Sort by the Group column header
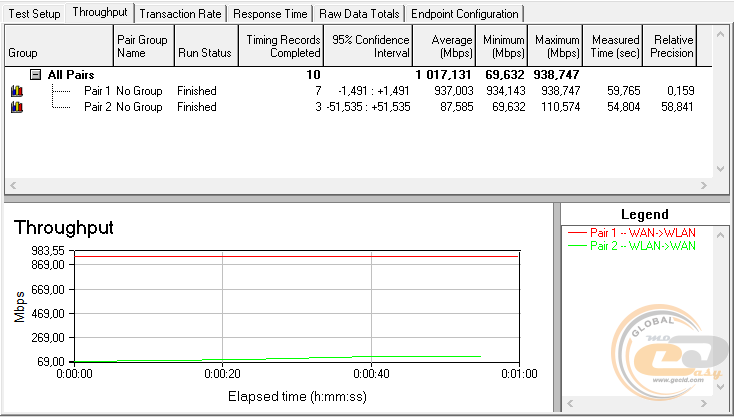Image resolution: width=734 pixels, height=417 pixels. [x=59, y=46]
